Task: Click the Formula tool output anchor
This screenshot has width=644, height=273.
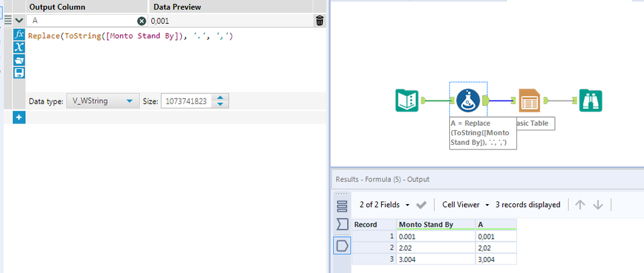Action: 485,100
